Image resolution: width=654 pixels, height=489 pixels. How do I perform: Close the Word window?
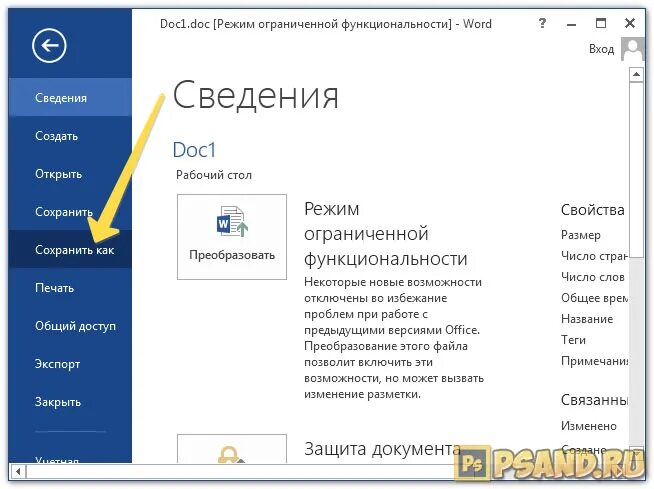[x=630, y=23]
